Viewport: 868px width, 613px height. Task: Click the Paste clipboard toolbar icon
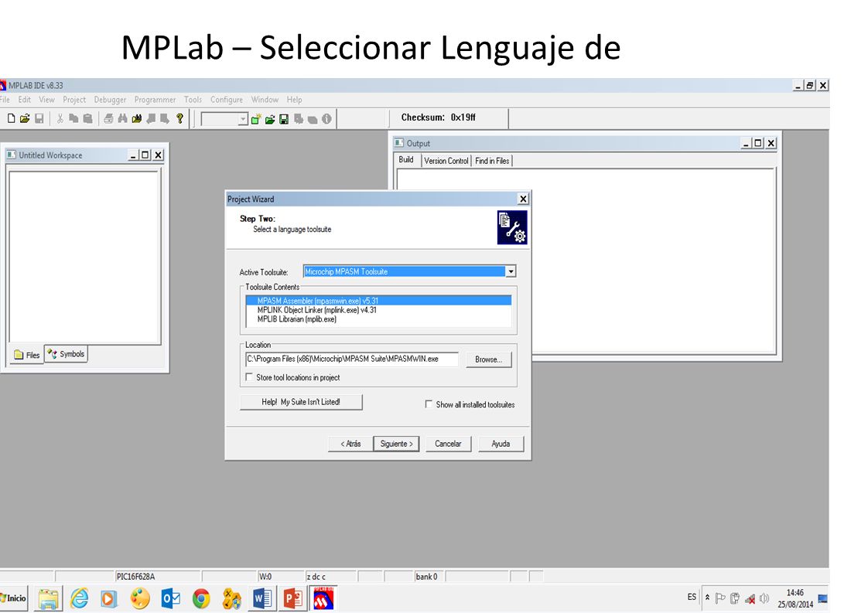coord(87,118)
